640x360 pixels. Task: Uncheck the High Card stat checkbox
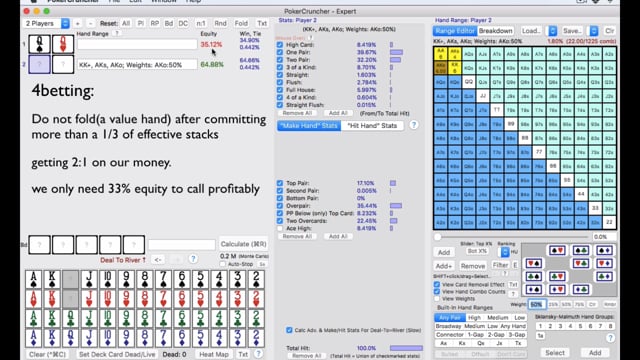(x=280, y=45)
